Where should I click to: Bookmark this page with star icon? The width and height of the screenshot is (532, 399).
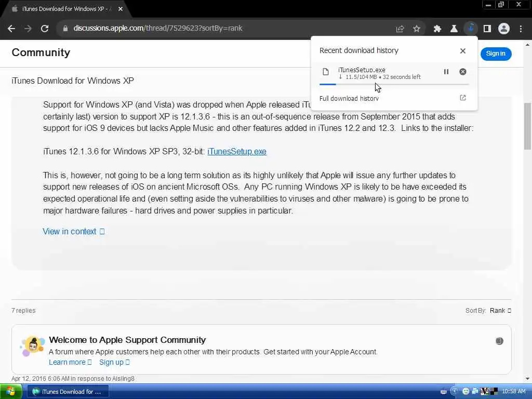[417, 29]
